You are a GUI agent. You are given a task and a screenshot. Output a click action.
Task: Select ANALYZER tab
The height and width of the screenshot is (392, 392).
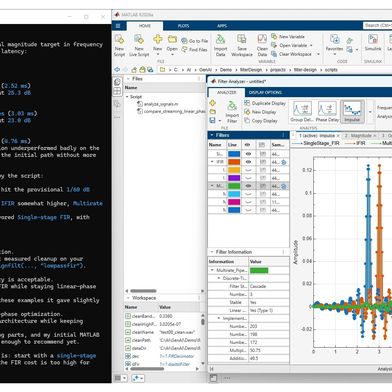tap(227, 92)
